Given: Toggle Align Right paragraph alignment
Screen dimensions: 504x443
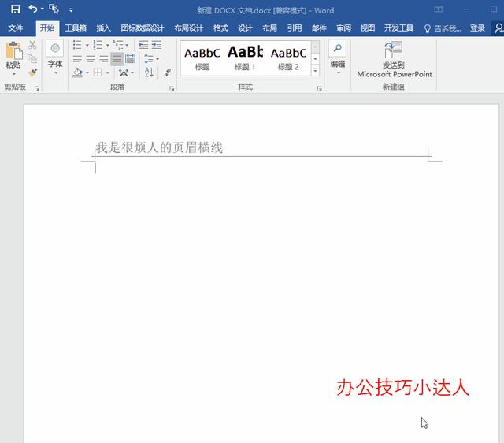Looking at the screenshot, I should click(103, 58).
